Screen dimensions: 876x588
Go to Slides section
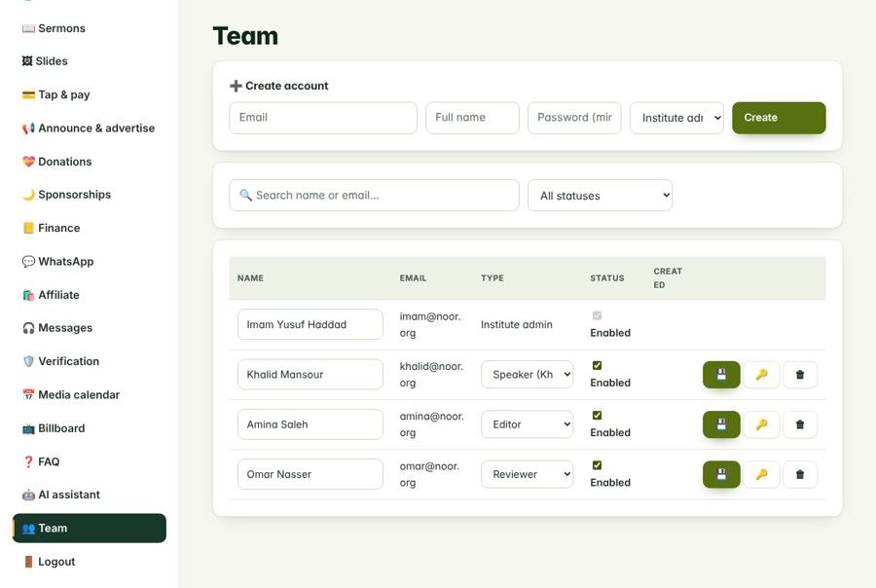(90, 61)
